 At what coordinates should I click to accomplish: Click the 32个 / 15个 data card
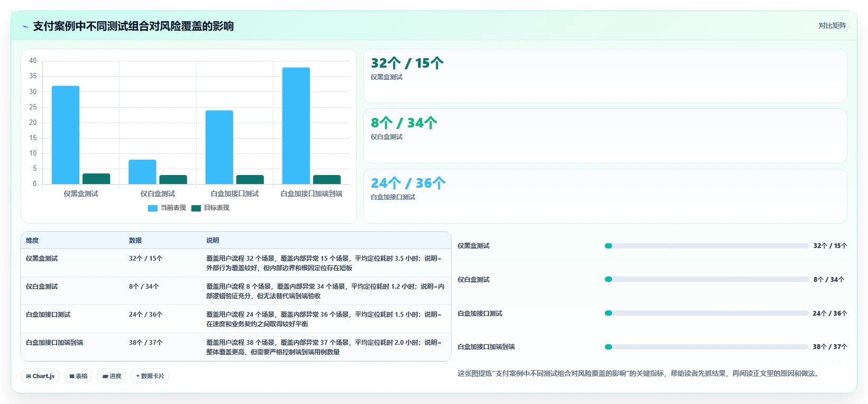point(605,76)
